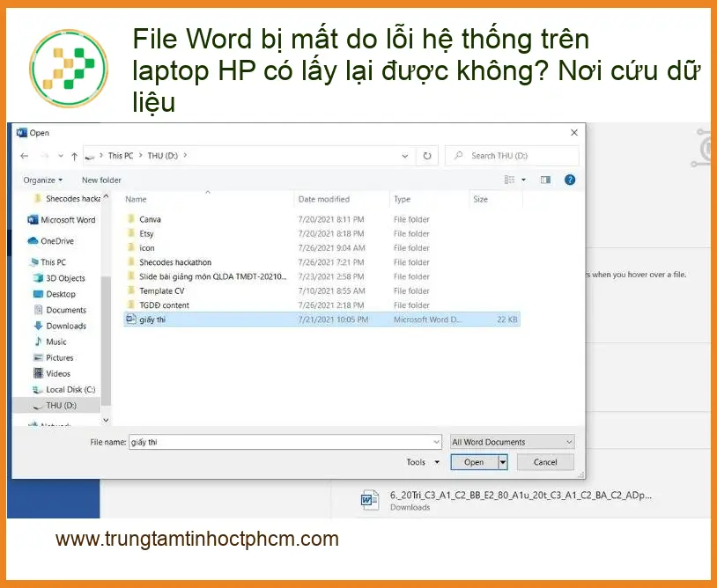Image resolution: width=717 pixels, height=588 pixels.
Task: Create a New folder
Action: pos(101,180)
